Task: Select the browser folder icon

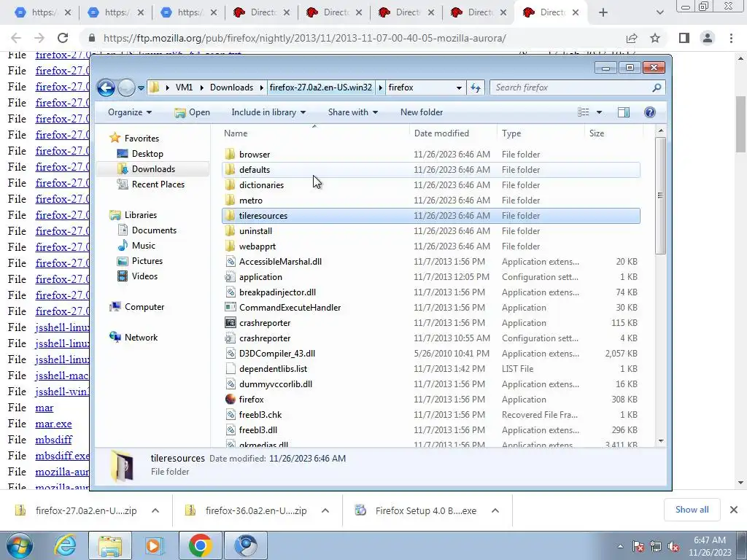Action: click(x=230, y=155)
